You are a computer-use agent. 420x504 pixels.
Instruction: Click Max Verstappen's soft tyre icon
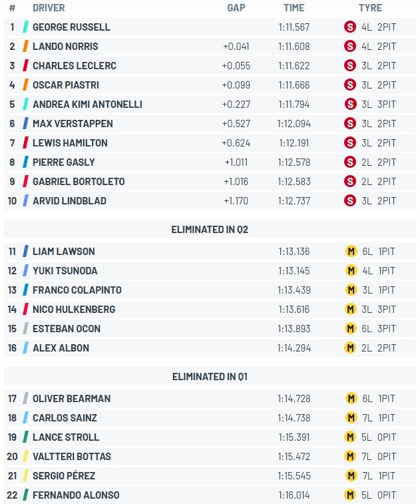tap(350, 123)
